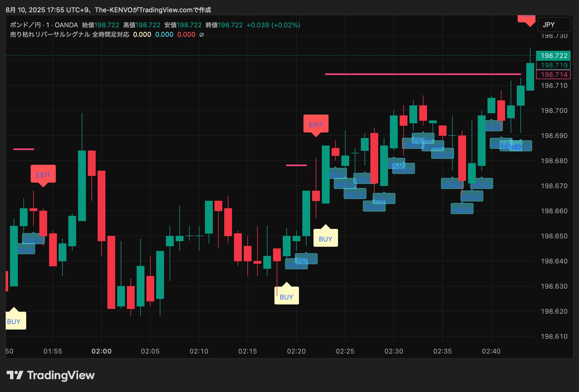The image size is (579, 392).
Task: Select the BUY marker near 02:19
Action: tap(286, 297)
